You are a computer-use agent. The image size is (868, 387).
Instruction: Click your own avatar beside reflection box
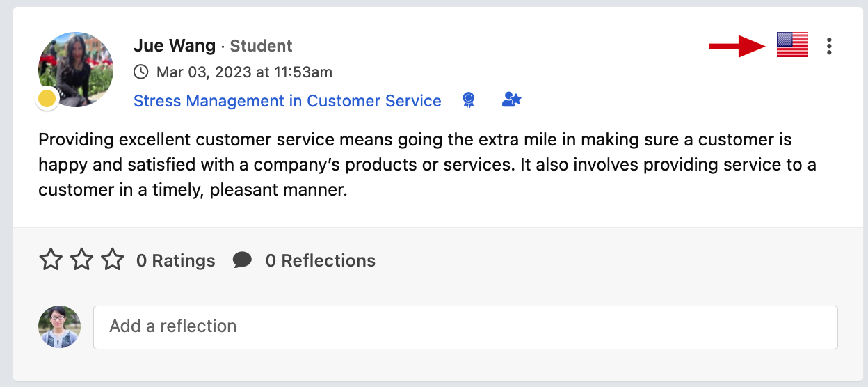point(60,326)
